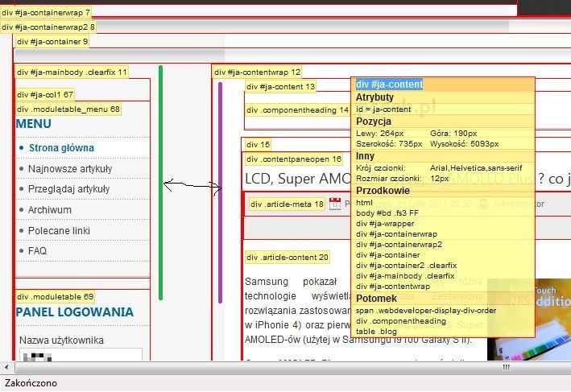Click 'span .webdeveloper-display-div-order' descendant entry
The image size is (571, 392).
pyautogui.click(x=426, y=311)
